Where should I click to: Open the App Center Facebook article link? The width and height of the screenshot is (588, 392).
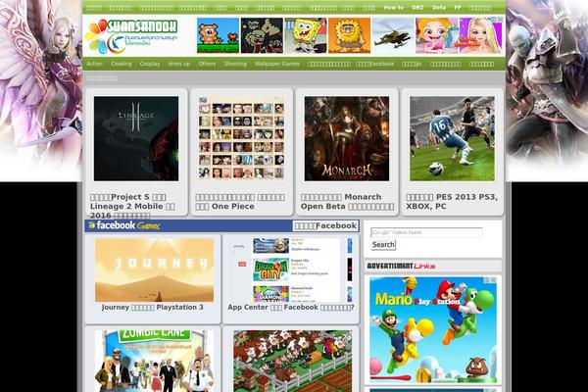pyautogui.click(x=291, y=307)
